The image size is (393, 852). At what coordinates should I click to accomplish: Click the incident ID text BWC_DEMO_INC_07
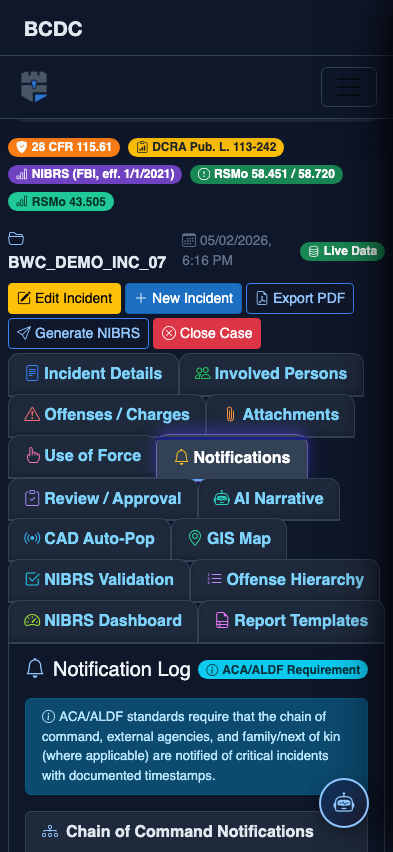[87, 262]
